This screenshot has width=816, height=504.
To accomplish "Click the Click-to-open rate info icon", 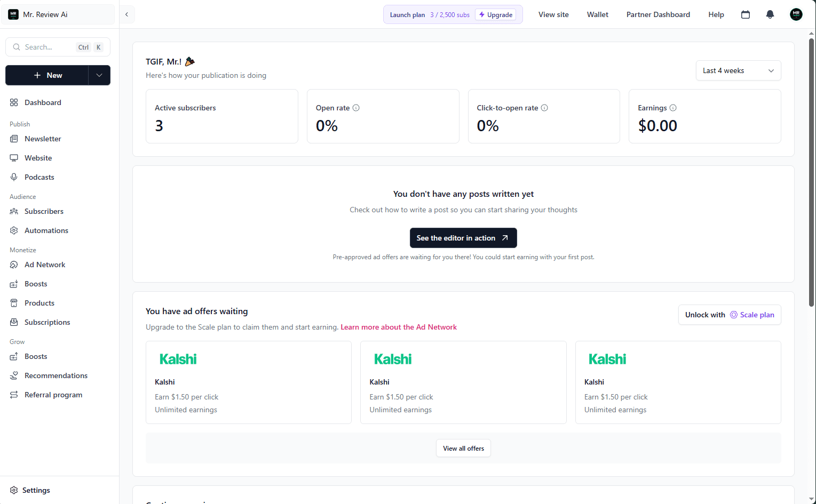I will [x=544, y=108].
